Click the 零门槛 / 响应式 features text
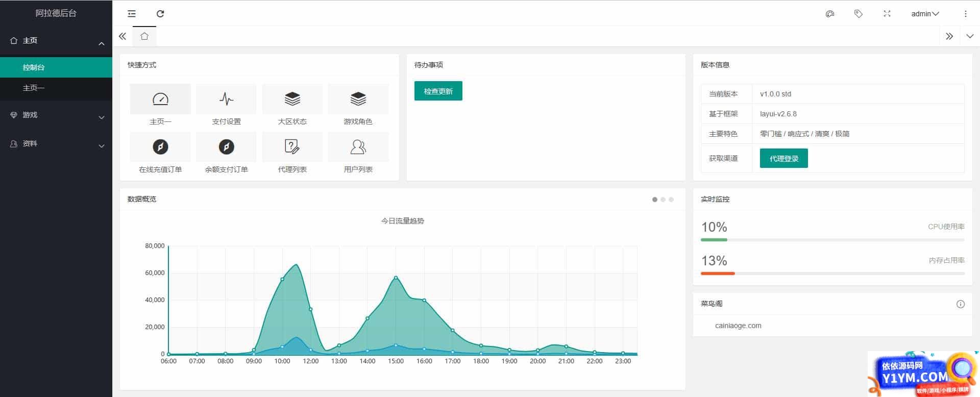This screenshot has height=397, width=980. point(804,134)
